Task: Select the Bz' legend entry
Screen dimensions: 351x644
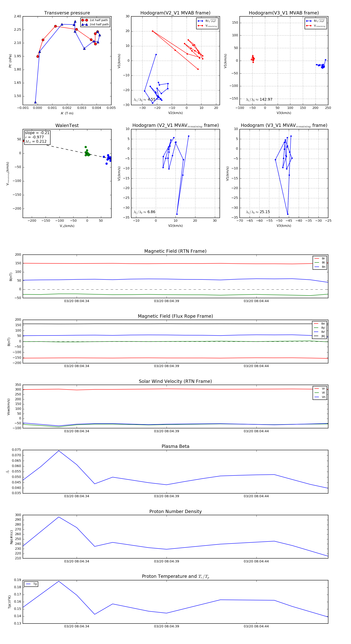Action: point(320,332)
